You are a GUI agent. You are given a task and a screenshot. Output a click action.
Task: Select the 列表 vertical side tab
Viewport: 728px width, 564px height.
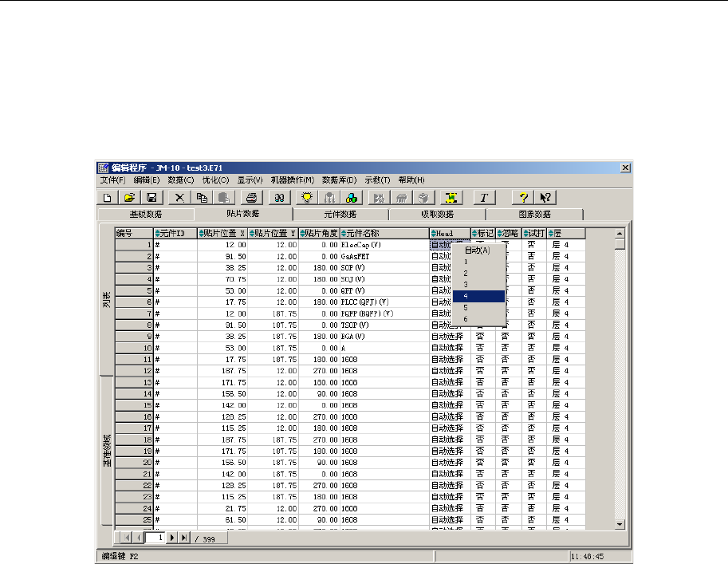coord(107,300)
